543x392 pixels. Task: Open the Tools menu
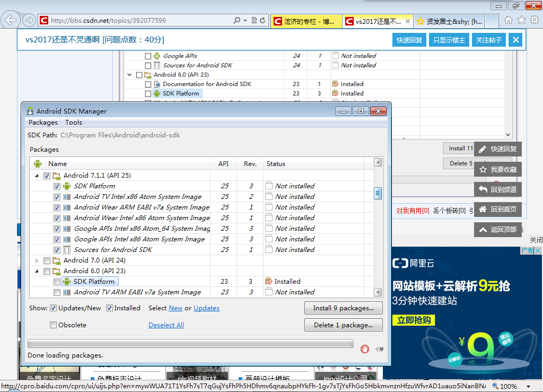73,122
